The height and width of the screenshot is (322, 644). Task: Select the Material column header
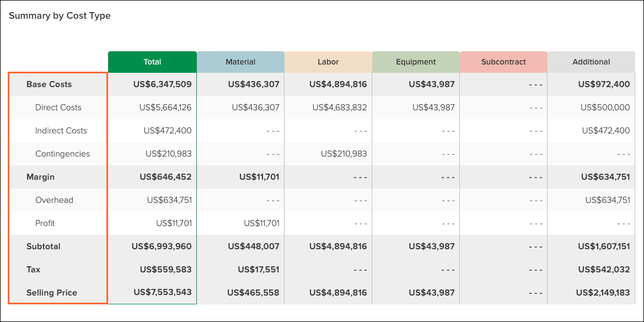[x=240, y=62]
